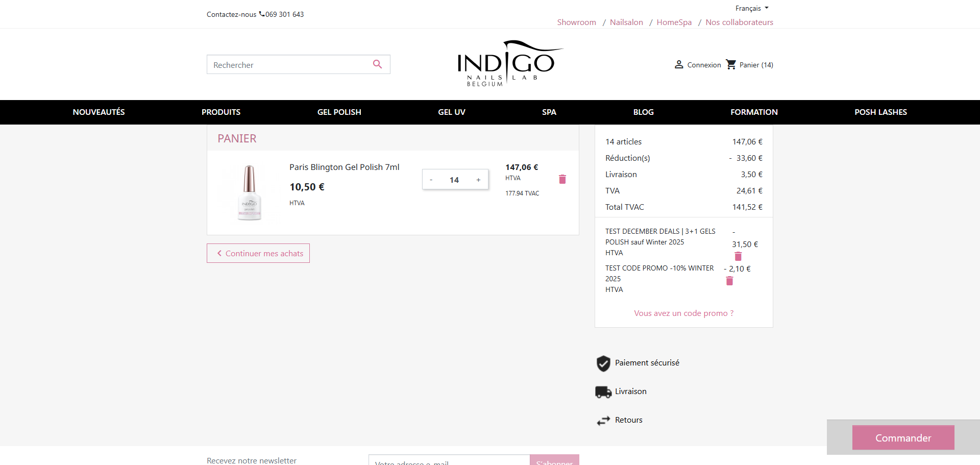Click the TVA amount 24,61 €
This screenshot has height=465, width=980.
tap(749, 191)
